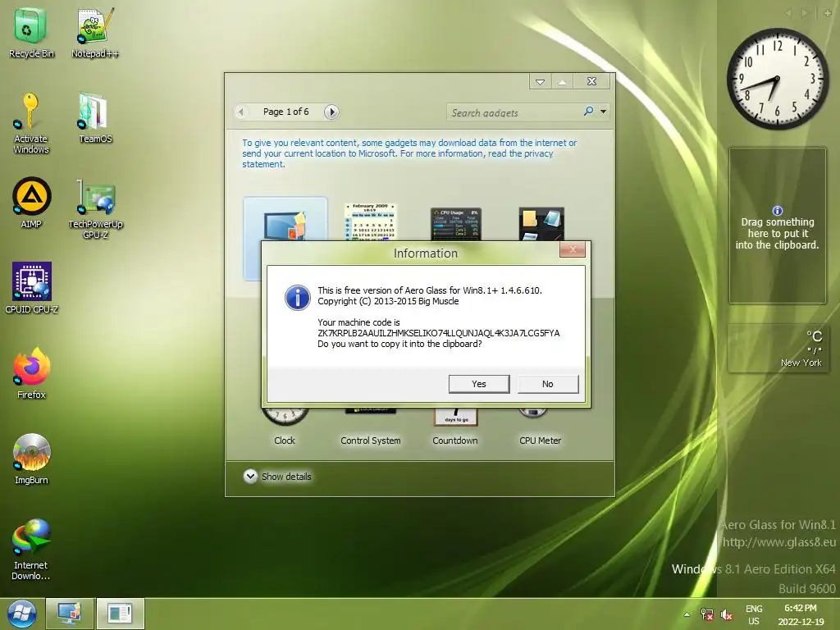Viewport: 840px width, 630px height.
Task: Click the desktop gadgets taskbar button
Action: pyautogui.click(x=70, y=614)
